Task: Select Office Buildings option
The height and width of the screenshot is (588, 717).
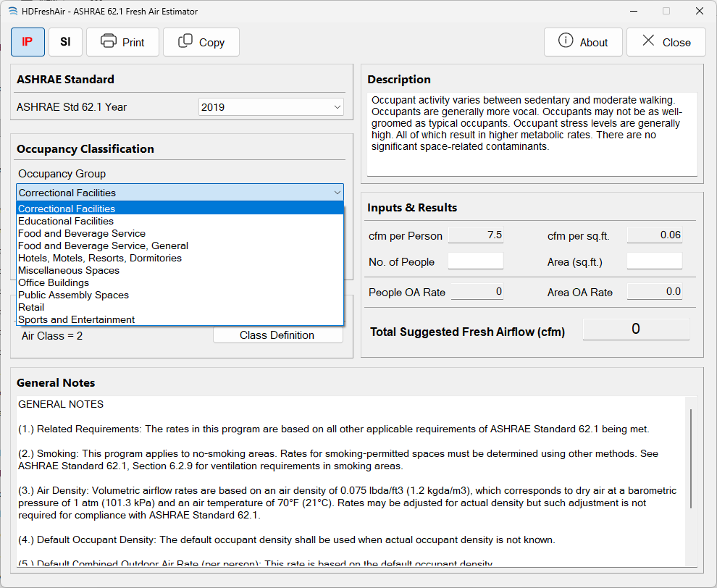Action: tap(180, 282)
